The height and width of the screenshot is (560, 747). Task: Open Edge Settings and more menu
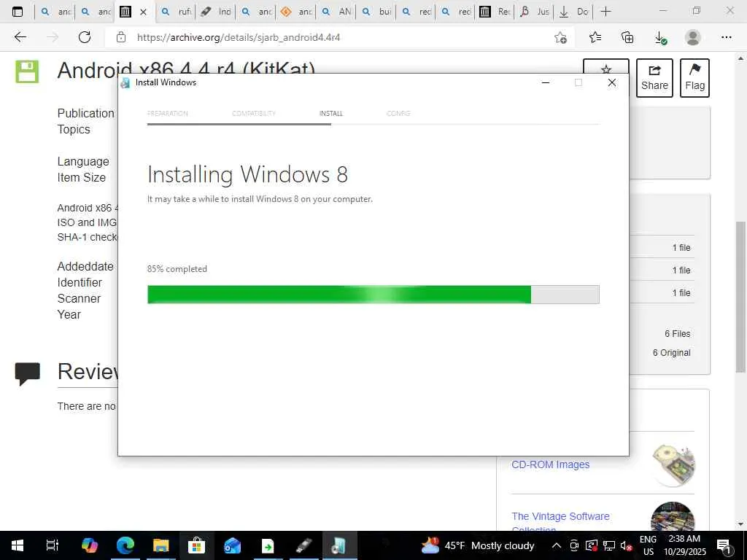pyautogui.click(x=726, y=37)
